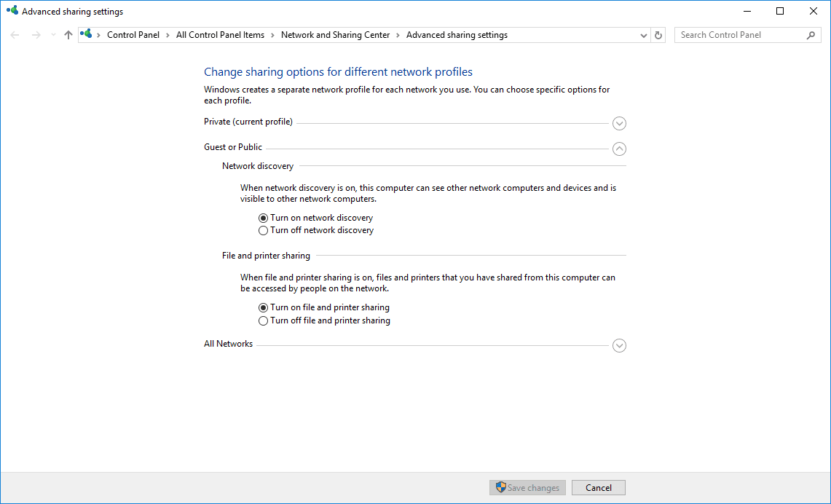Click the title bar network icon
This screenshot has width=831, height=504.
[x=12, y=11]
